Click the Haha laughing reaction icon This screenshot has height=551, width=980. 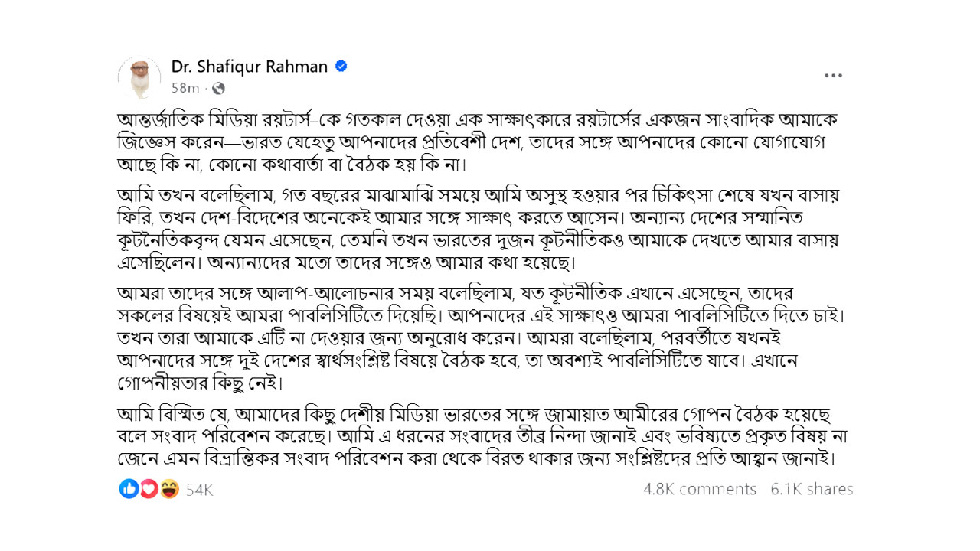tap(168, 489)
